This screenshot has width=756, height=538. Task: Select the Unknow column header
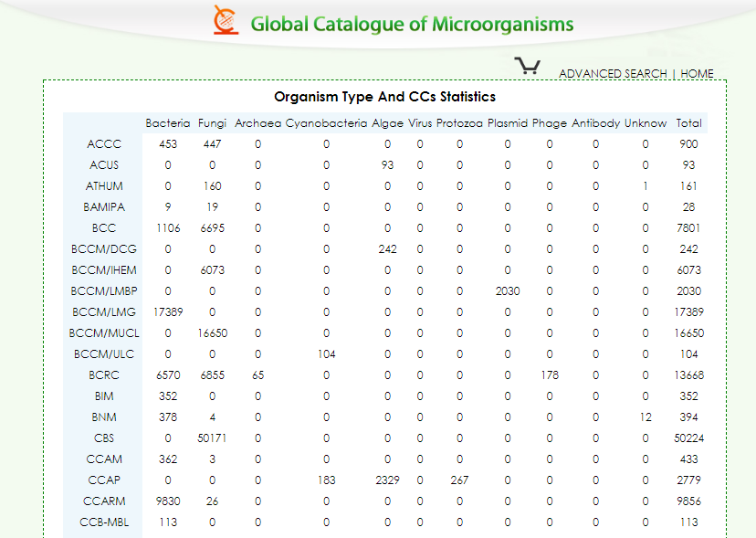(646, 123)
